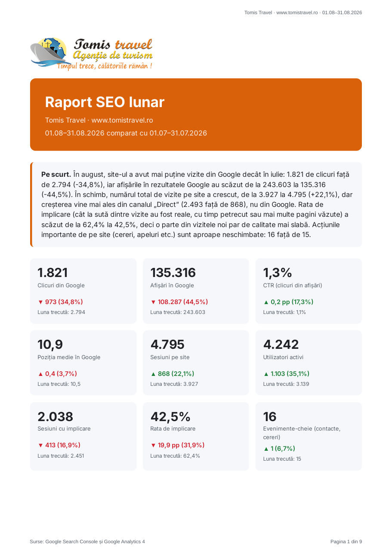
Task: Click 'Luna trecută: 62,4%'
Action: (x=175, y=456)
